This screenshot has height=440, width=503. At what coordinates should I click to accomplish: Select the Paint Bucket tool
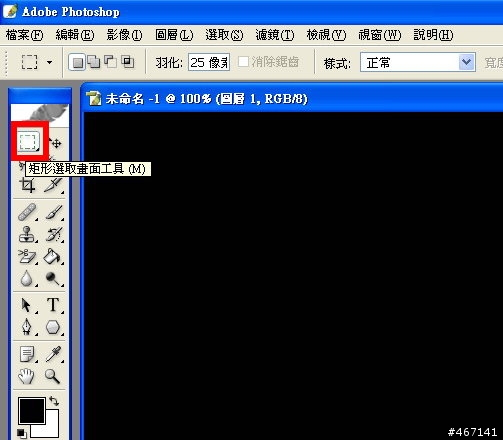point(53,257)
